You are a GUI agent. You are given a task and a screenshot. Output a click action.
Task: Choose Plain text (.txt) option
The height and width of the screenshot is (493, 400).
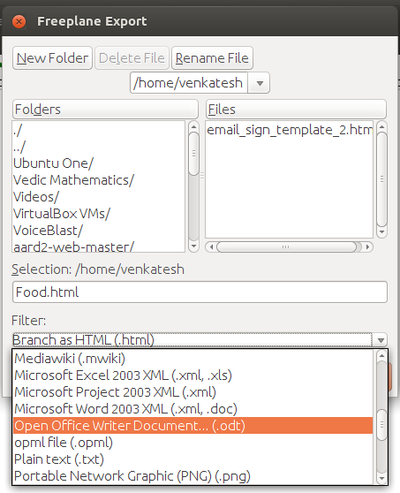click(193, 459)
